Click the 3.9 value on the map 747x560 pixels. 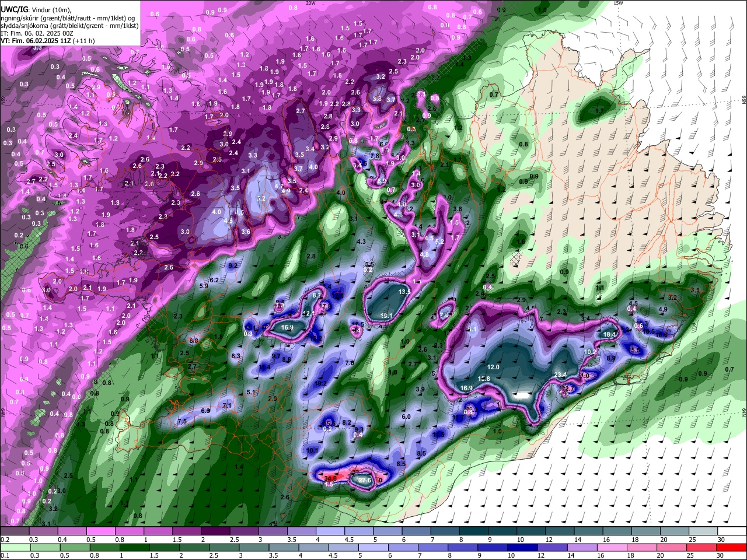tap(420, 389)
